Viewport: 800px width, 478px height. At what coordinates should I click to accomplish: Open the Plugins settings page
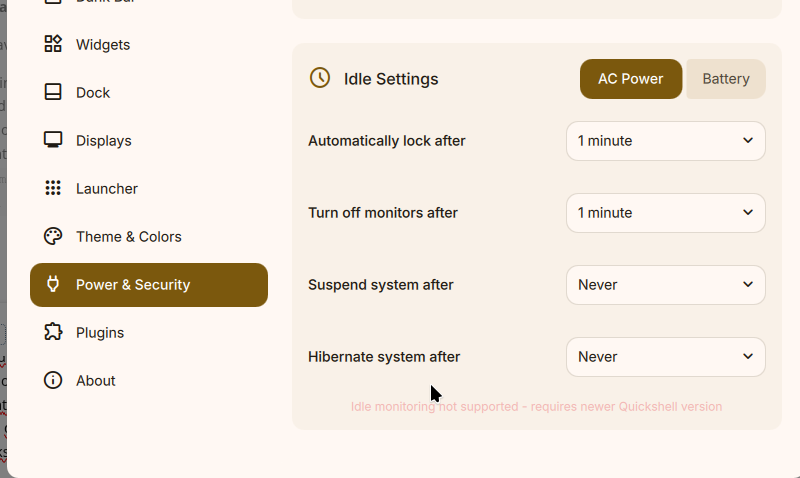(x=100, y=332)
